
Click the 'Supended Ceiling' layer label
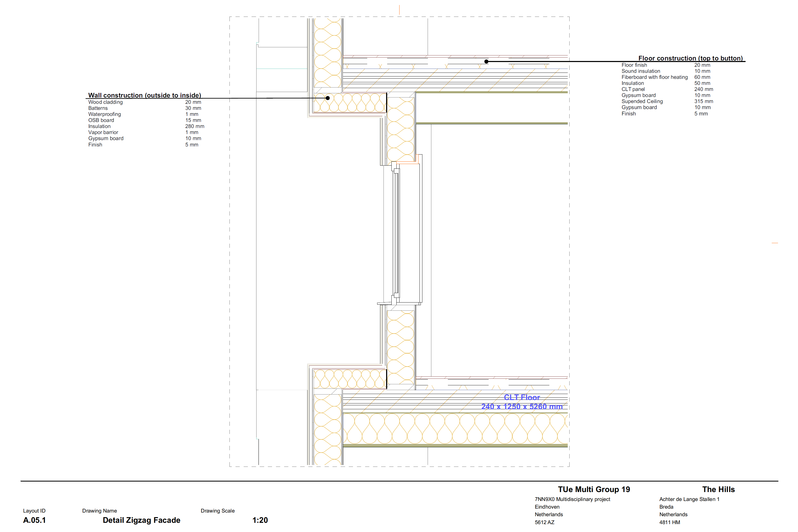click(642, 101)
